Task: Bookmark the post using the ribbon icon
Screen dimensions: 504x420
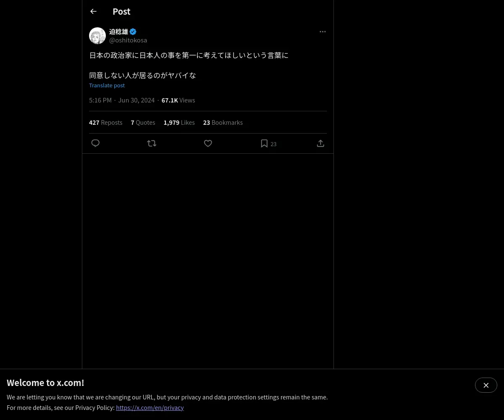Action: click(264, 143)
